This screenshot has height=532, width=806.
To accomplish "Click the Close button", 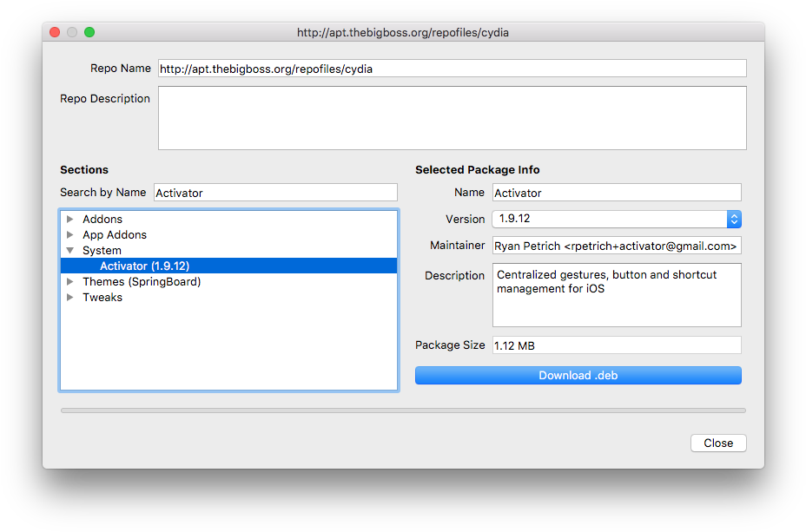I will (718, 443).
